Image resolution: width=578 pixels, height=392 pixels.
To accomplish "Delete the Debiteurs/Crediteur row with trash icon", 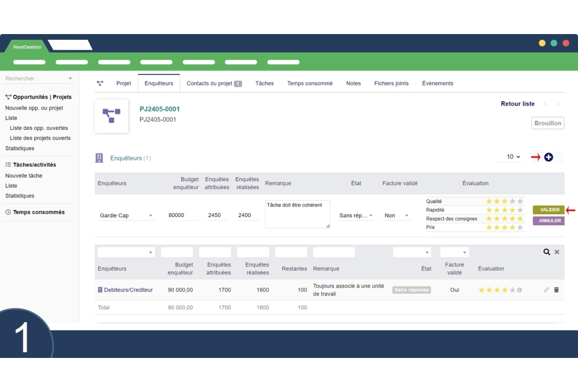I will (557, 290).
